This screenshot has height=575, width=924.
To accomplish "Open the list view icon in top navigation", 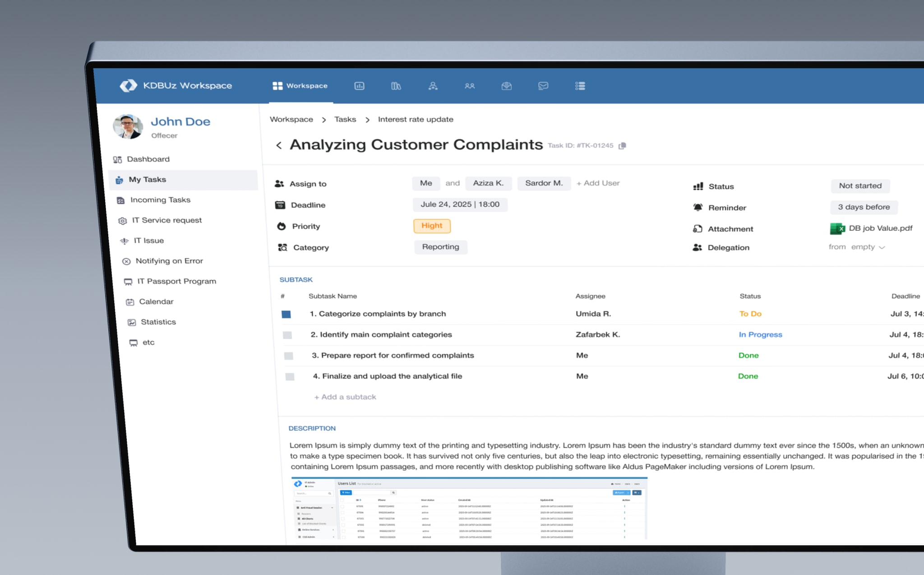I will coord(580,86).
